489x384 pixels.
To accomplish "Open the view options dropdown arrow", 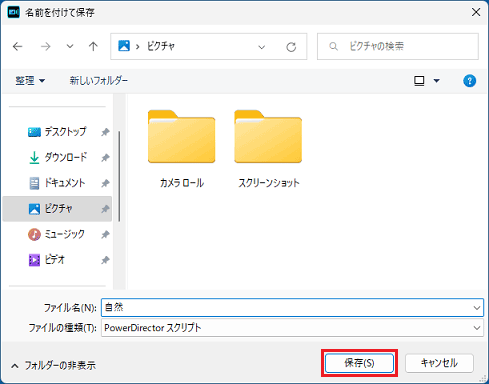I will tap(436, 81).
